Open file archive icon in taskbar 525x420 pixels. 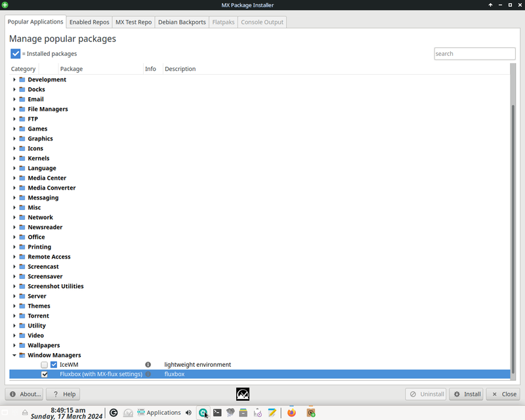point(243,413)
